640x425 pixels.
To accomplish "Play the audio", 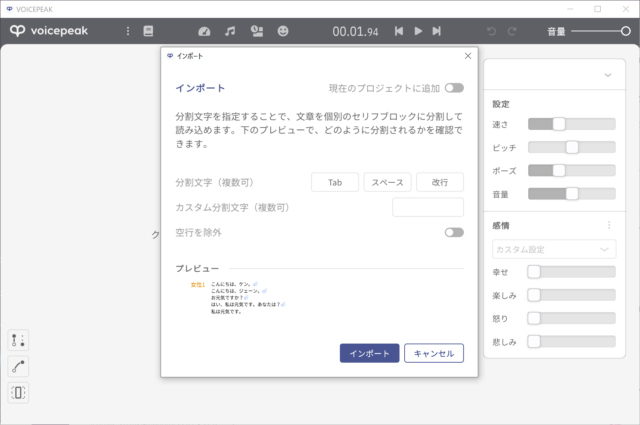I will click(x=418, y=31).
